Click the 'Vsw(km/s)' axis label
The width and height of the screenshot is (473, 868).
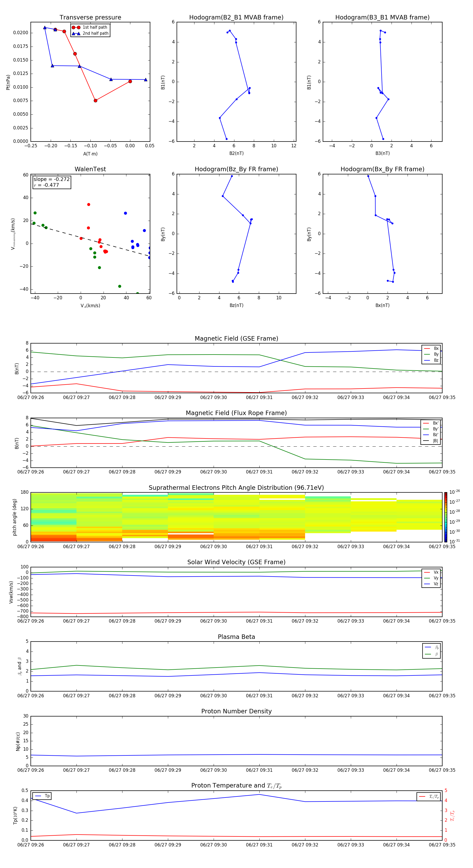(x=11, y=592)
